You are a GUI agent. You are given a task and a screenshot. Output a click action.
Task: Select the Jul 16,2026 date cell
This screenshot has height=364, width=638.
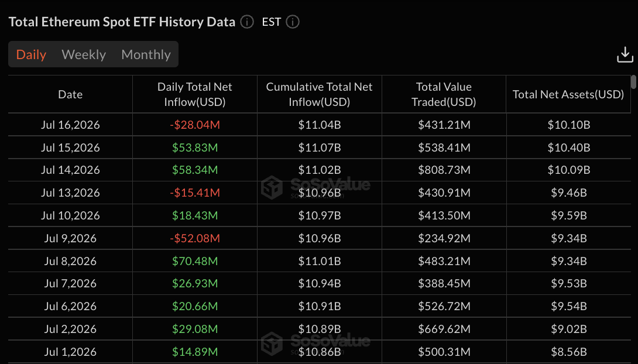click(70, 125)
